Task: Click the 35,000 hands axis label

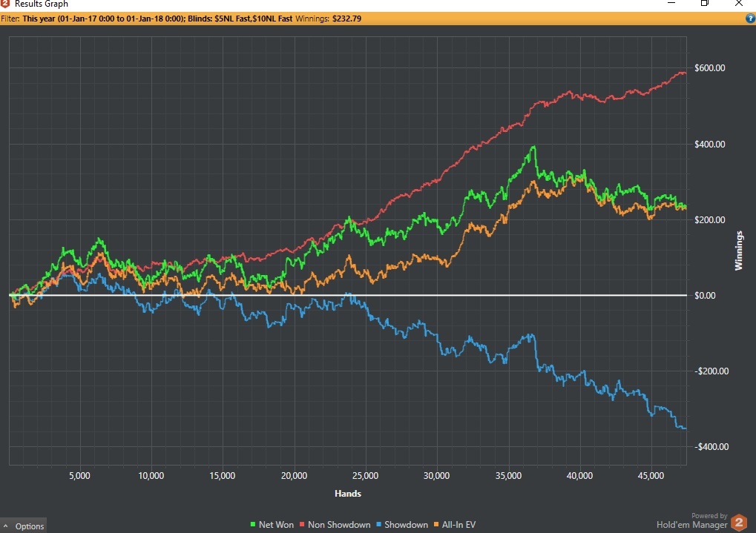Action: [x=508, y=476]
